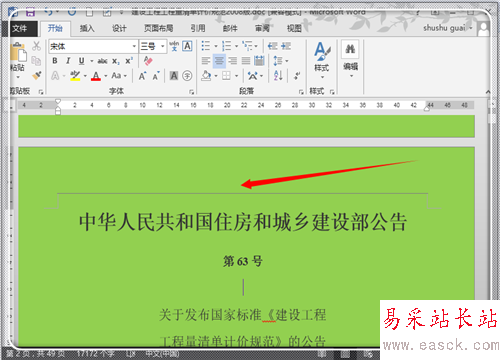500x360 pixels.
Task: Toggle justify alignment
Action: click(x=246, y=61)
